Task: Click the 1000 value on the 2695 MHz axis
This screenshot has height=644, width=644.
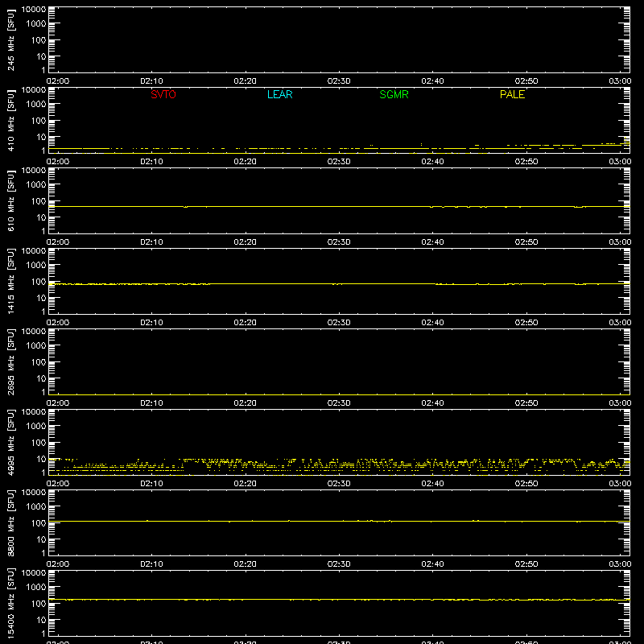Action: tap(36, 345)
